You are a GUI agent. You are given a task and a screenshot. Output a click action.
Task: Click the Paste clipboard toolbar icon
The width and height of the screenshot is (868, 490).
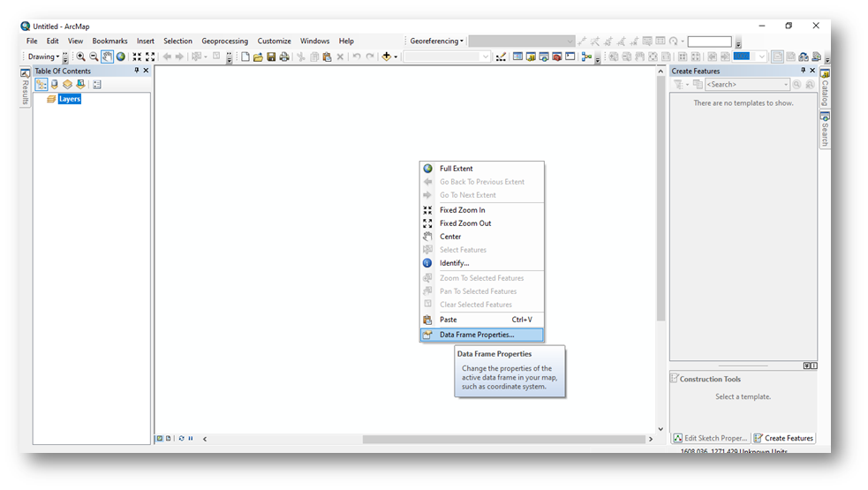[x=328, y=57]
